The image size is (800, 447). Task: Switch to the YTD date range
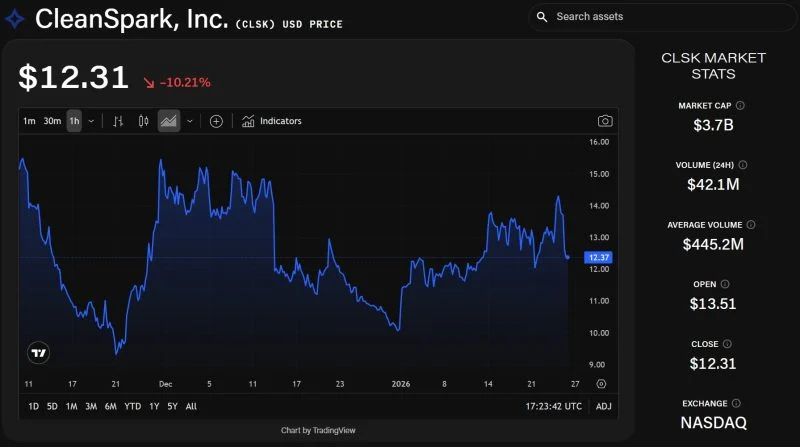pyautogui.click(x=132, y=406)
